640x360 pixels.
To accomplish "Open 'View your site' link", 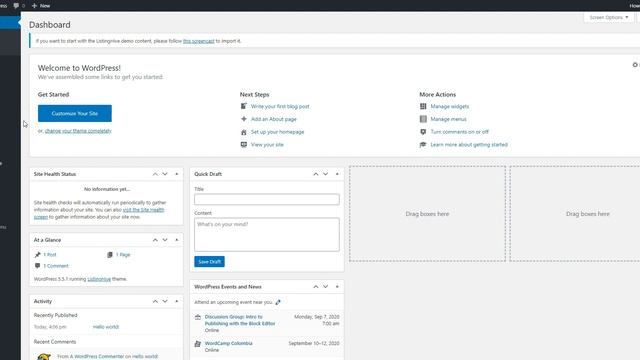I will [x=267, y=144].
